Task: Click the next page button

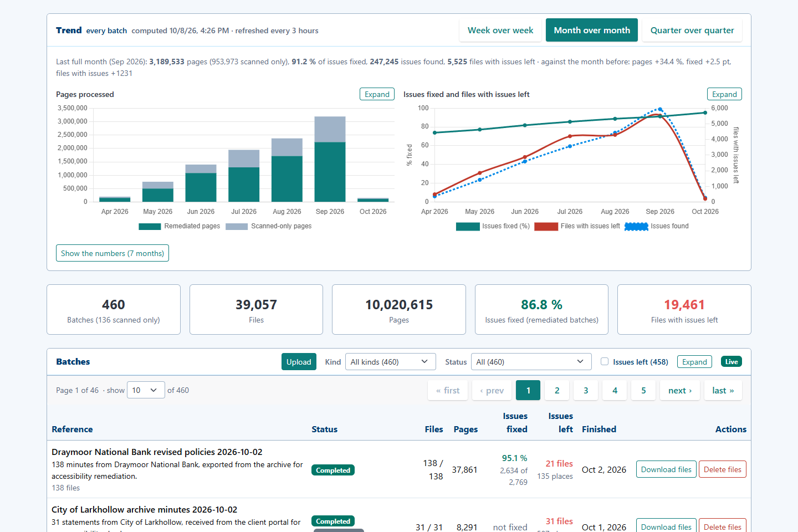Action: pos(680,391)
